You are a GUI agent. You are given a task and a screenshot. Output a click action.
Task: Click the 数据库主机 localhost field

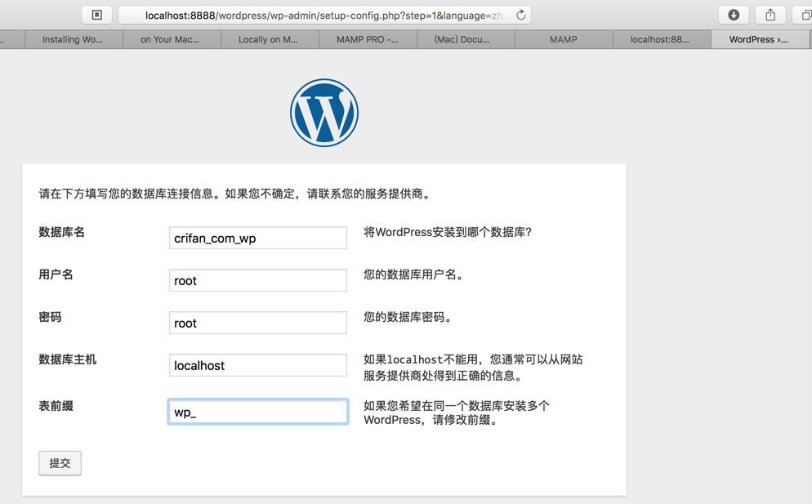click(x=258, y=365)
